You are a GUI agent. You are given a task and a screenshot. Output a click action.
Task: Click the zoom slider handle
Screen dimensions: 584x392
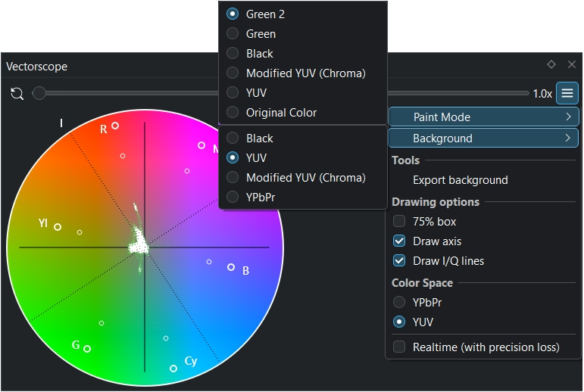click(x=39, y=93)
